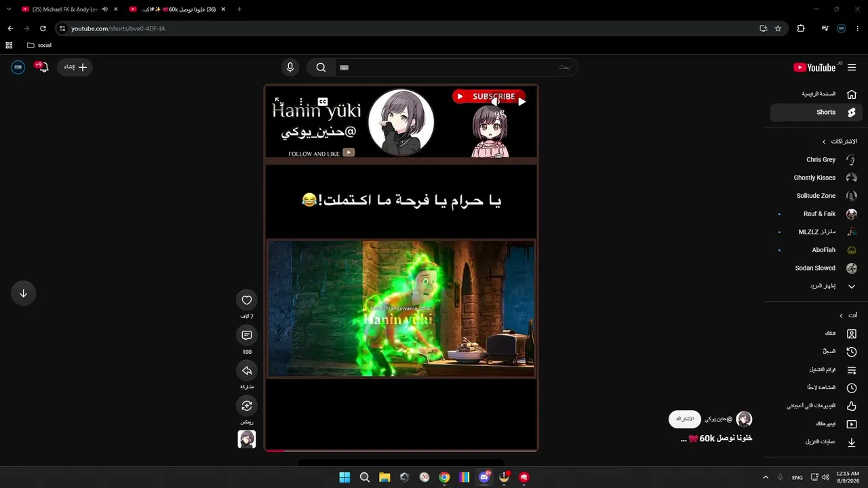Select Shorts in the sidebar
Viewport: 868px width, 488px height.
(816, 113)
